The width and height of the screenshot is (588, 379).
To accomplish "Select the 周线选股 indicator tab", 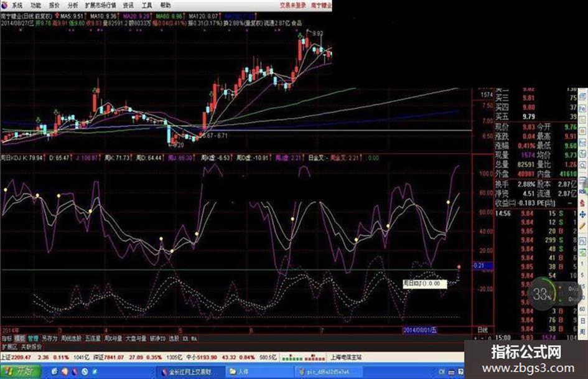I will pos(72,339).
